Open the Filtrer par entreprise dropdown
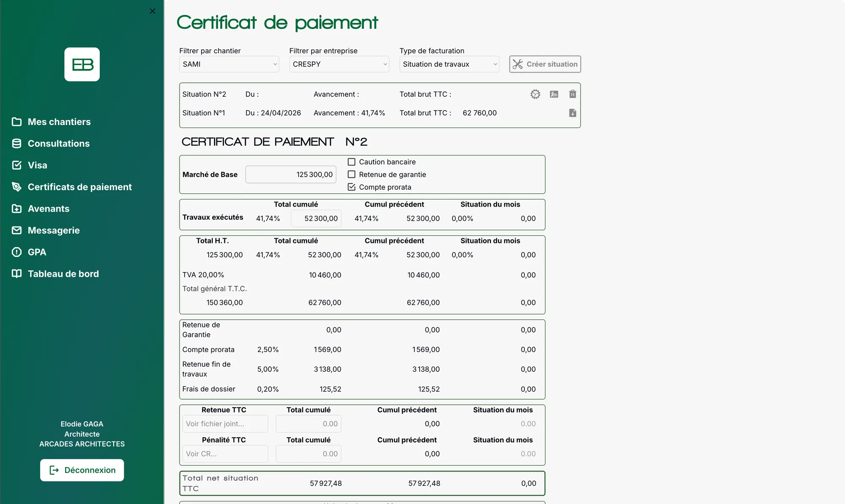Image resolution: width=845 pixels, height=504 pixels. tap(339, 64)
